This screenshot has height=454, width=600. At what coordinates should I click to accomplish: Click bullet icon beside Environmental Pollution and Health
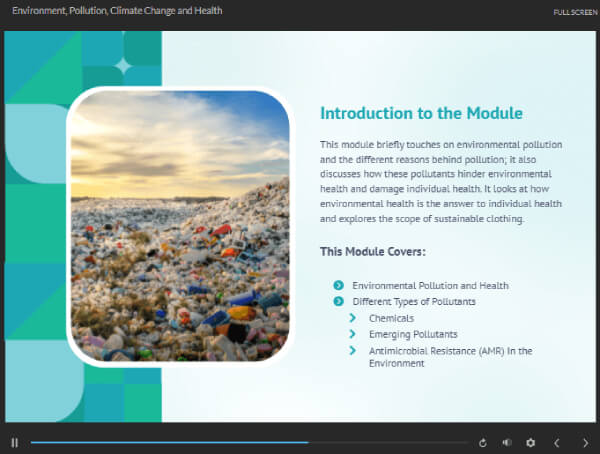(x=339, y=285)
